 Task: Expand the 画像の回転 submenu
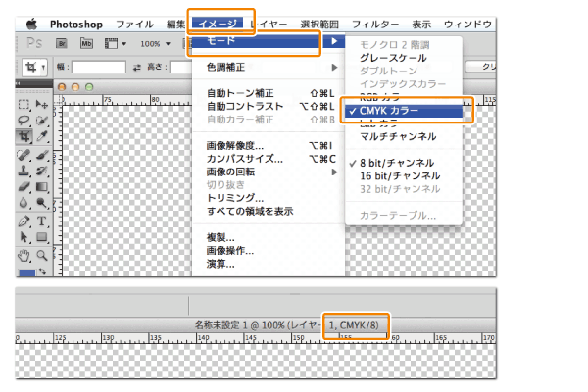(x=269, y=171)
